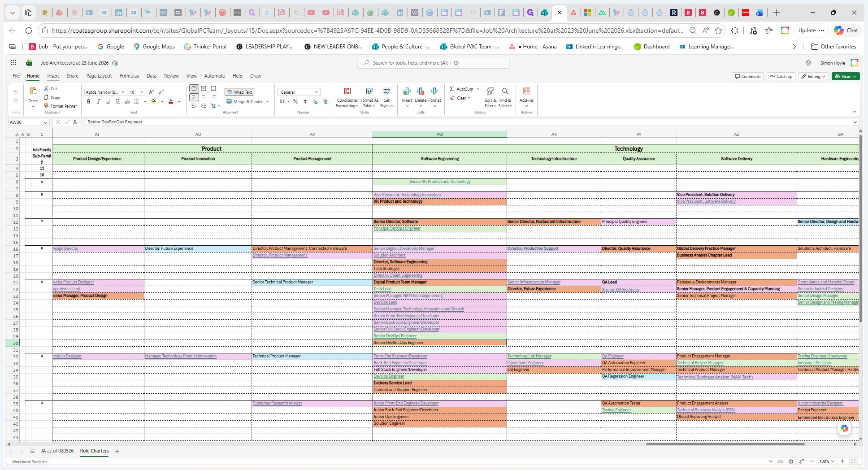
Task: Open the Principal SecOps Engineer link
Action: pyautogui.click(x=397, y=228)
